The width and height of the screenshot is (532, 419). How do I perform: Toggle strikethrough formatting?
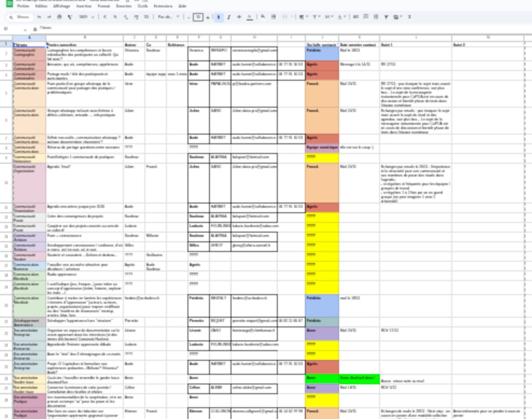click(239, 17)
